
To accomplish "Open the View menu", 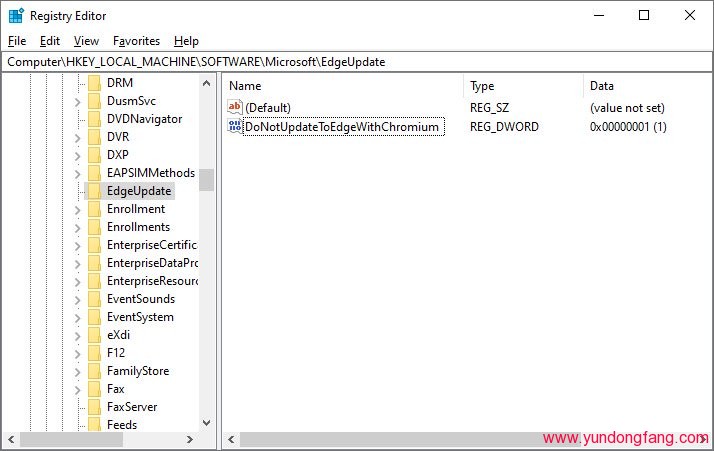I will (x=86, y=41).
